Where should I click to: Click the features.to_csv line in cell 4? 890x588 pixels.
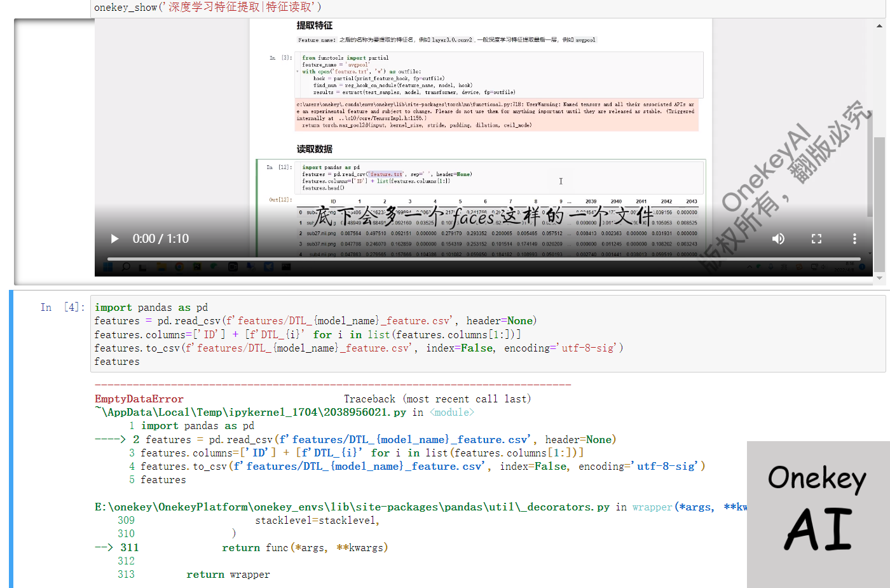point(358,348)
